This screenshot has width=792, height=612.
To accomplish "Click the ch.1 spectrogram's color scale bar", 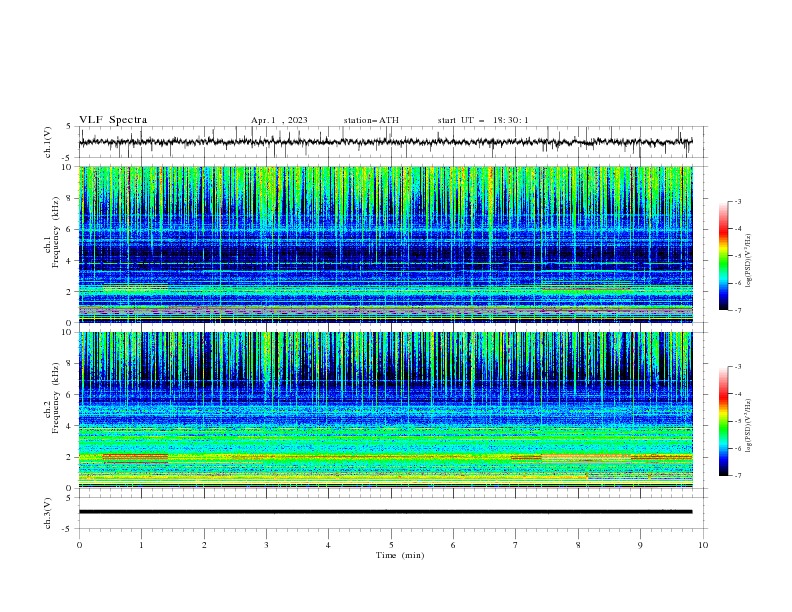I will coord(723,255).
